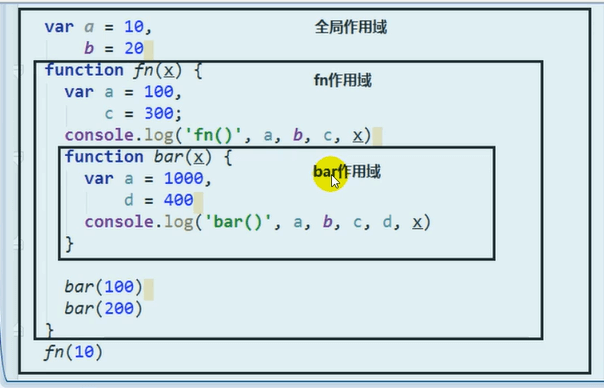The width and height of the screenshot is (604, 388).
Task: Click 'var' on the 'var a = 10' line
Action: [x=59, y=27]
